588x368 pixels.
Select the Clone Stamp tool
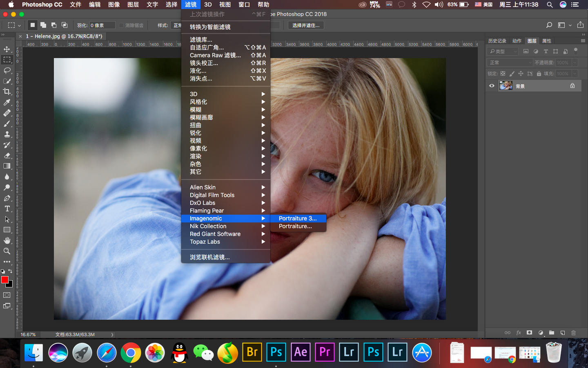7,134
